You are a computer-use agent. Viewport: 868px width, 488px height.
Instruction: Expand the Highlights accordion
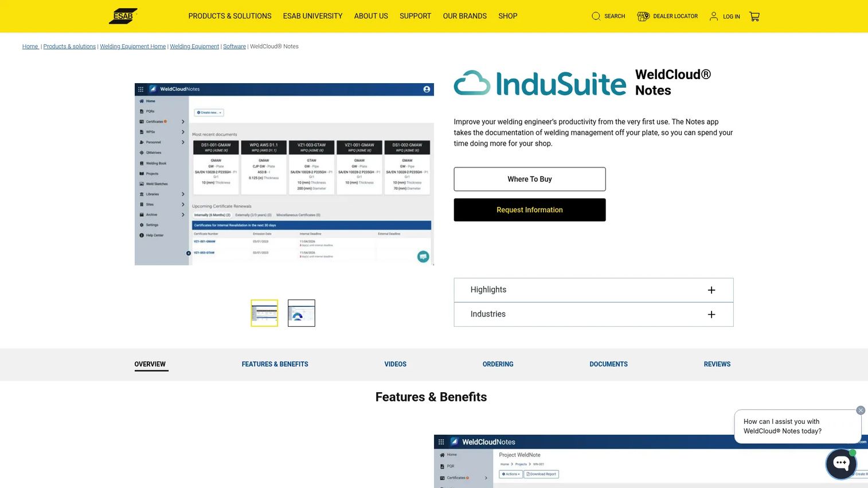(x=593, y=290)
